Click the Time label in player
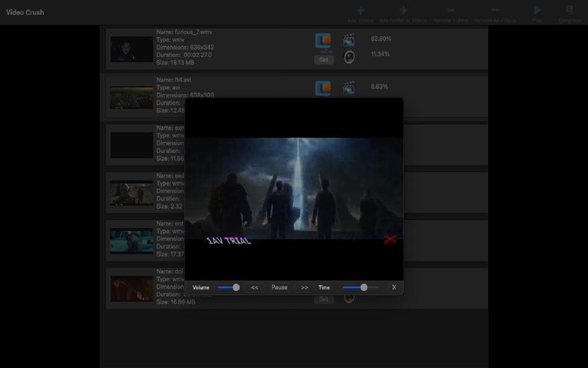 tap(324, 287)
